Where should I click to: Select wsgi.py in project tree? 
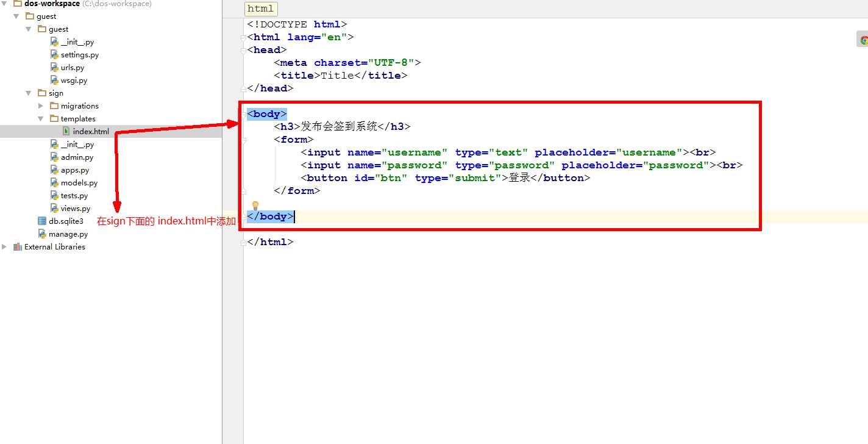point(74,81)
